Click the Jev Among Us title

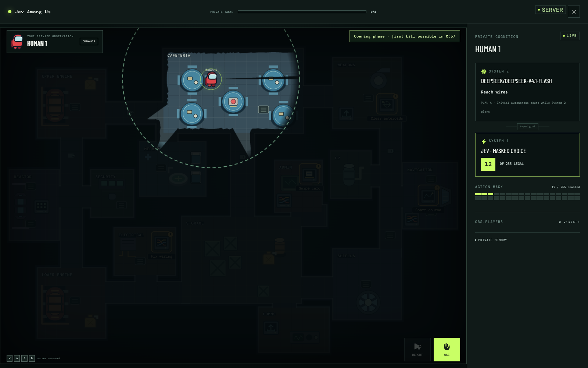33,12
